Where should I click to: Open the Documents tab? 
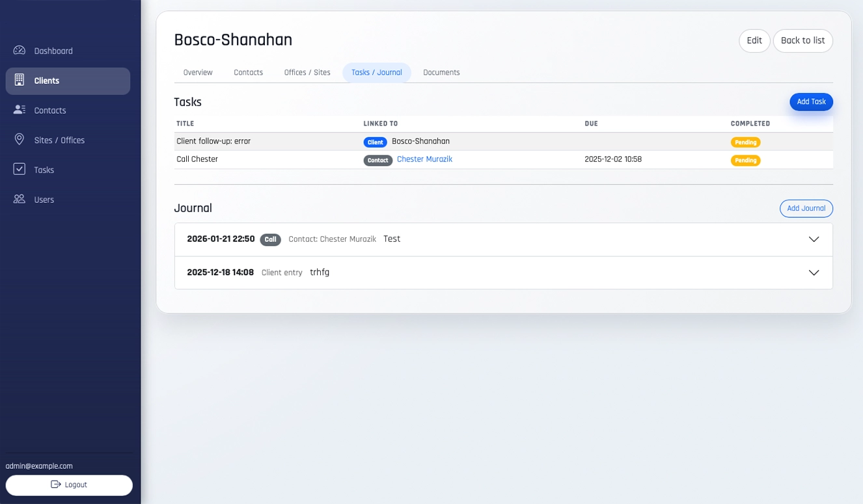coord(441,73)
